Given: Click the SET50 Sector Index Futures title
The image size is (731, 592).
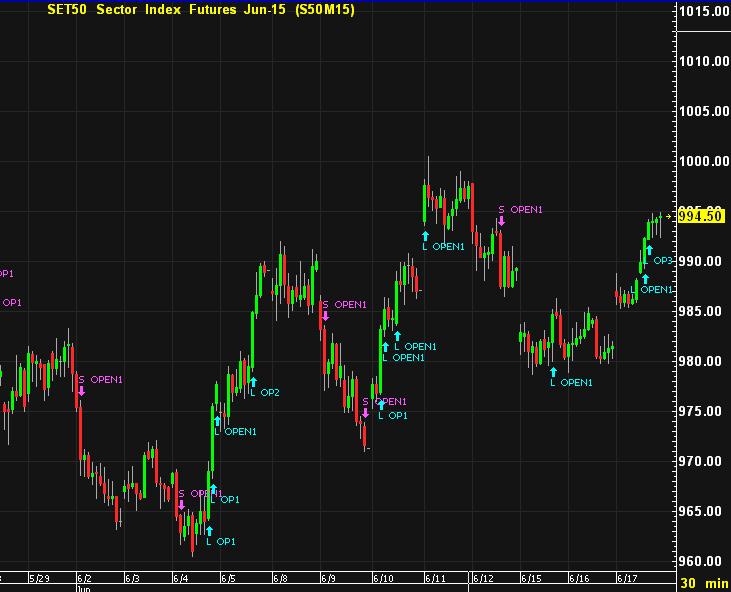Looking at the screenshot, I should tap(200, 10).
